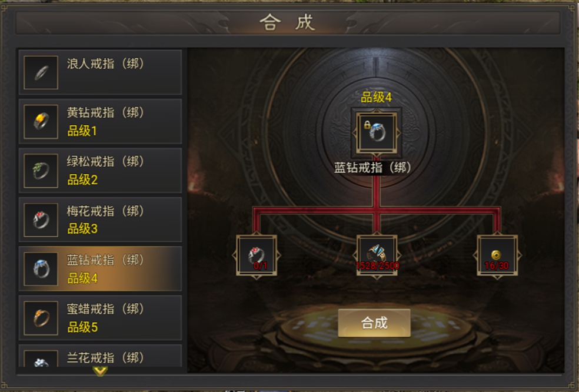Choose 蜜蜡戒指（绑） 品级5 entry

pos(100,318)
